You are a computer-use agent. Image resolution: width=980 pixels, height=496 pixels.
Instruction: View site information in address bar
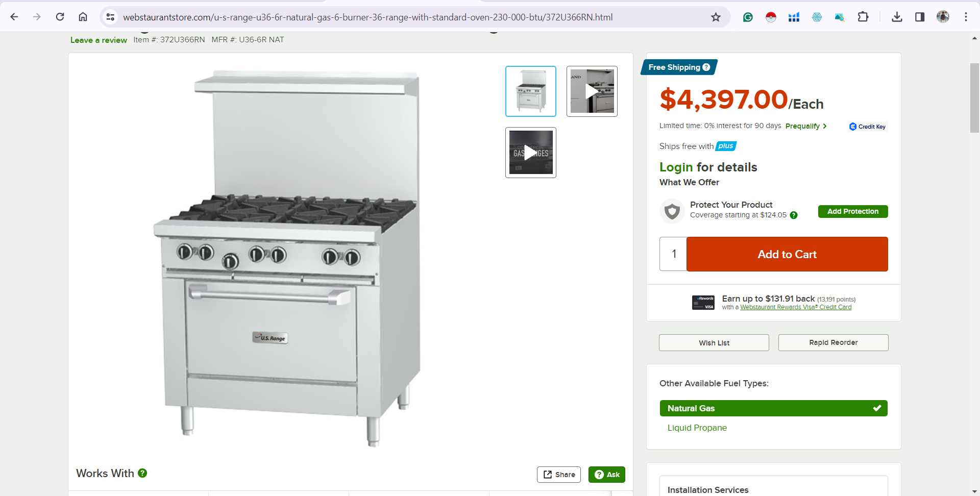pyautogui.click(x=110, y=17)
